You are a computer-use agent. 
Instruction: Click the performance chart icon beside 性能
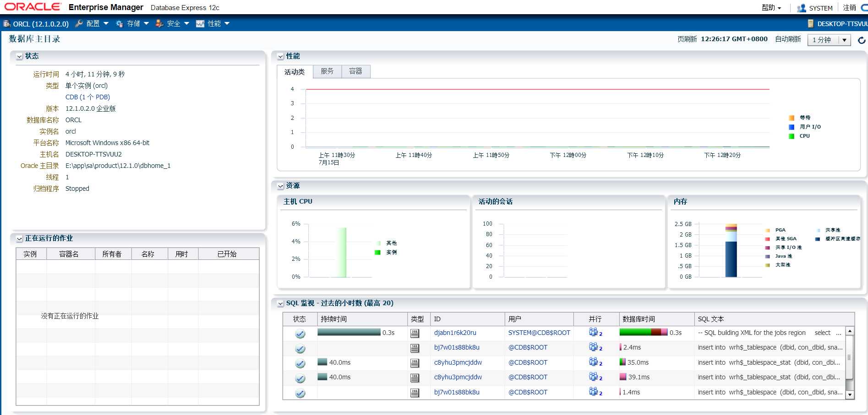[x=200, y=23]
